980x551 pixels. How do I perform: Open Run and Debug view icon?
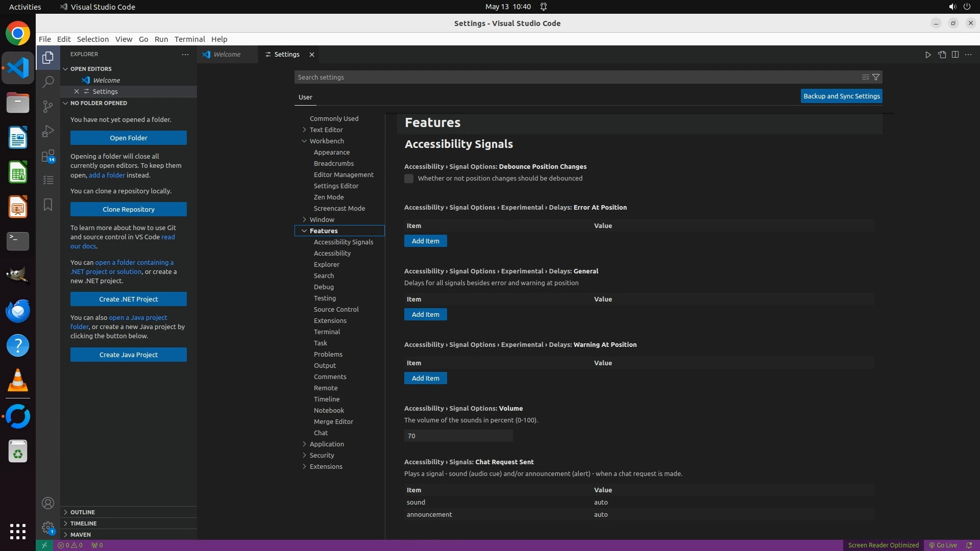(x=48, y=131)
